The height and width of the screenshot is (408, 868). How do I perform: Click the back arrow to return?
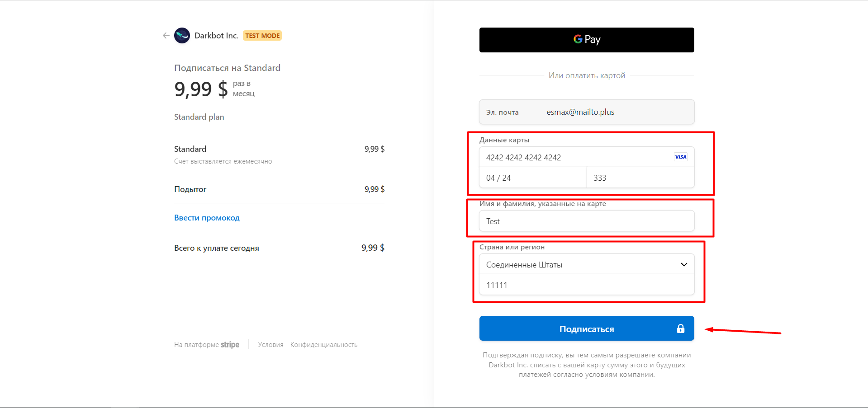click(x=166, y=35)
